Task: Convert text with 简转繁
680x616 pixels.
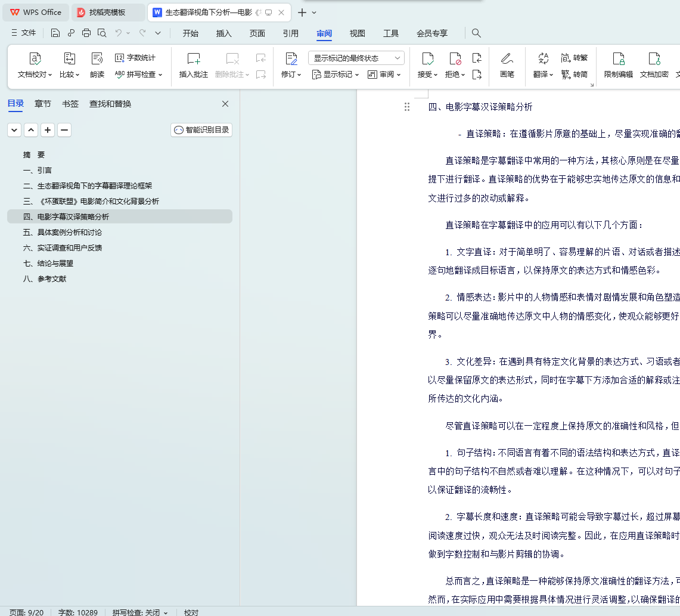Action: pos(574,58)
